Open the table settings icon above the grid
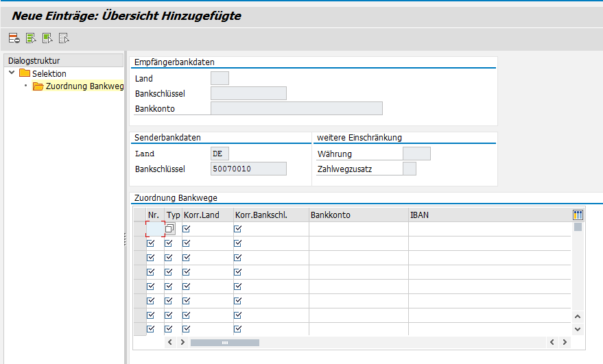603x364 pixels. coord(578,215)
